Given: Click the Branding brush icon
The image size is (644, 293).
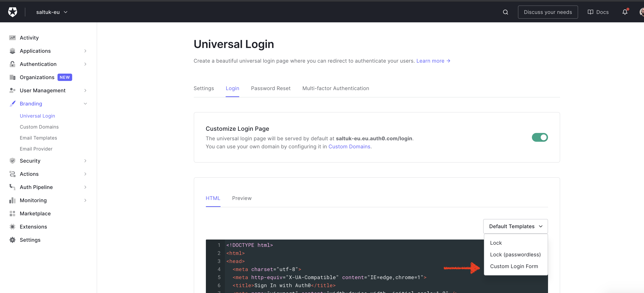Looking at the screenshot, I should pyautogui.click(x=12, y=103).
